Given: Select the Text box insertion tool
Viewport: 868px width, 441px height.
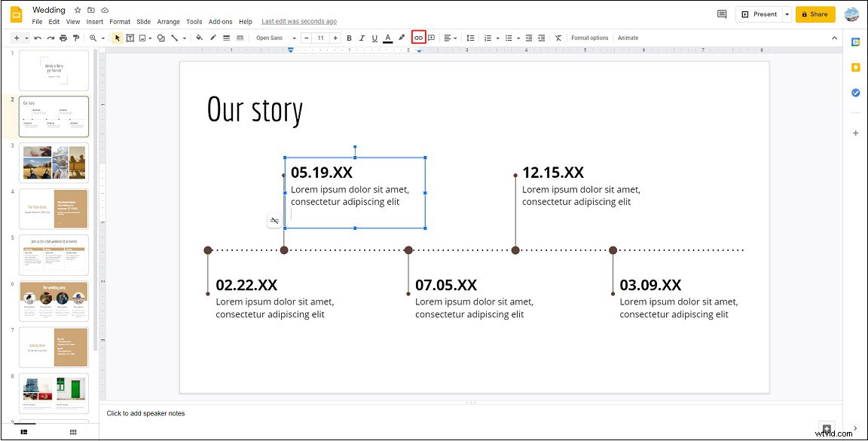Looking at the screenshot, I should [129, 38].
